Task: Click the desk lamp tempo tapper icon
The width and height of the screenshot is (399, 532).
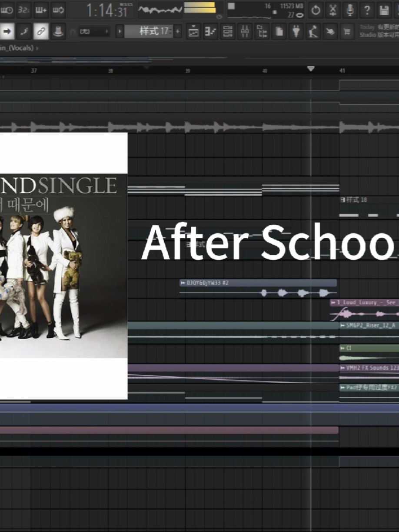Action: (313, 31)
